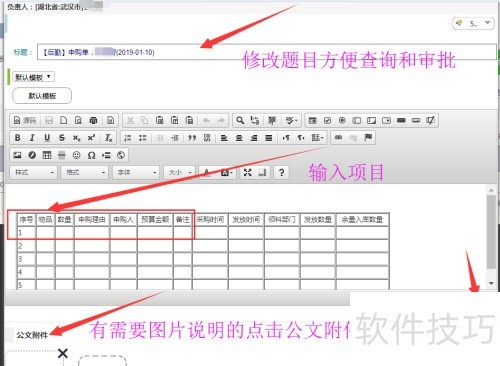Toggle Italic formatting
This screenshot has width=500, height=366.
point(32,138)
